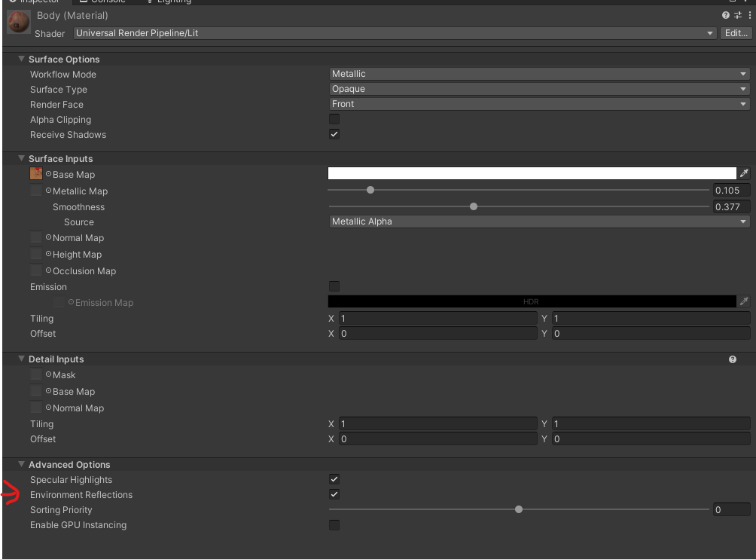This screenshot has width=756, height=559.
Task: Enable Alpha Clipping
Action: click(334, 119)
